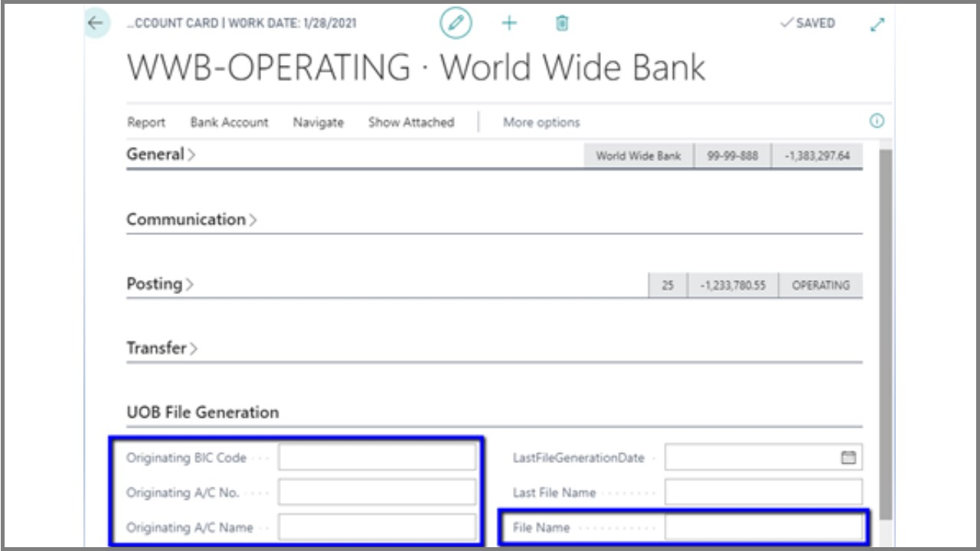980x551 pixels.
Task: Click More options
Action: (x=541, y=122)
